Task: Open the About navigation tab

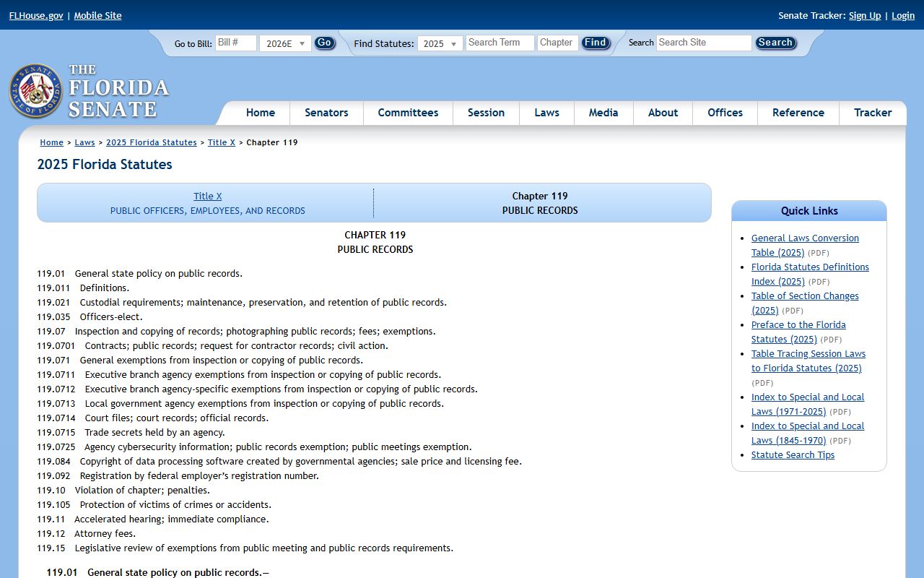Action: click(x=663, y=113)
